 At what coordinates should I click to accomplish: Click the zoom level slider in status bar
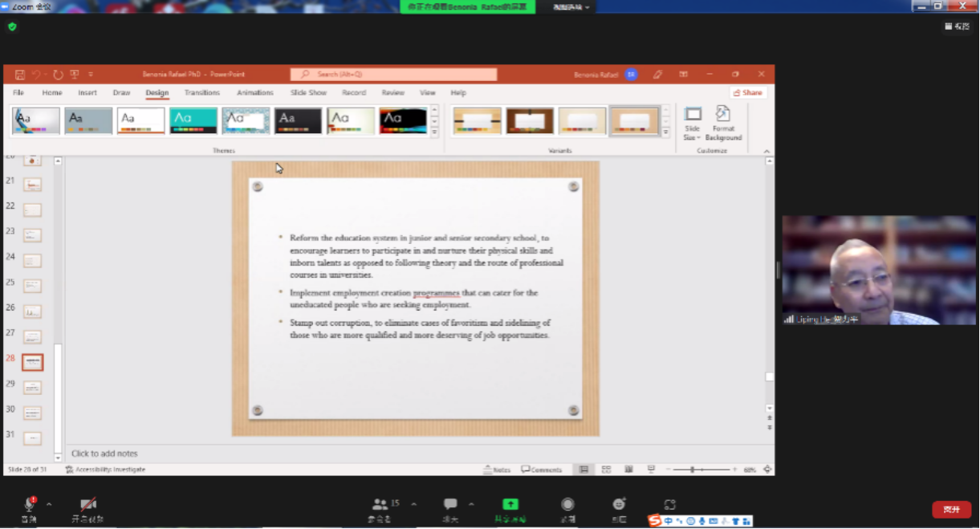pyautogui.click(x=692, y=470)
